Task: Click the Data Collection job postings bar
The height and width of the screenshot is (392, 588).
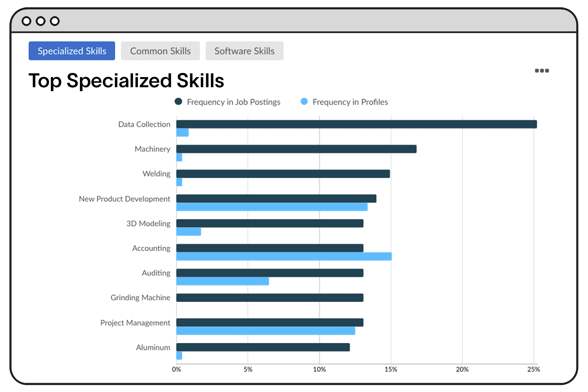Action: pos(357,124)
